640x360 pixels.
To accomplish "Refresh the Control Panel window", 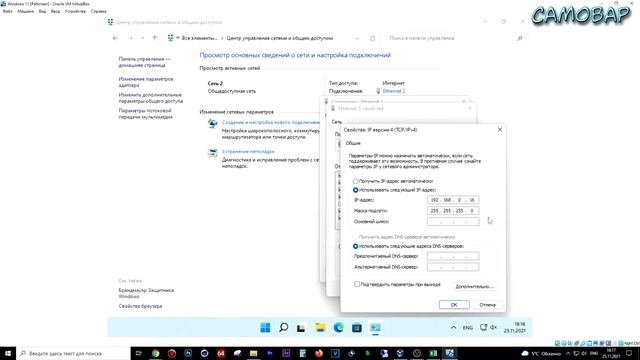I will (372, 38).
